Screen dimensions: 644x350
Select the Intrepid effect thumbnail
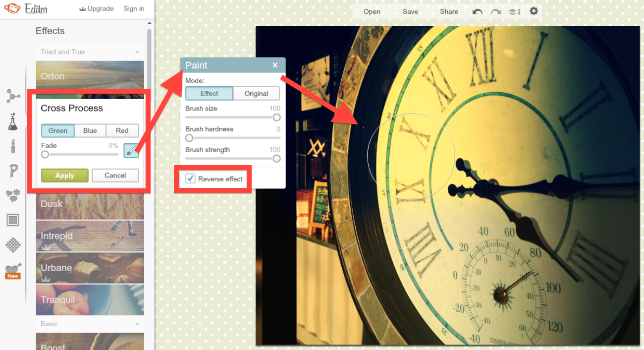click(90, 236)
